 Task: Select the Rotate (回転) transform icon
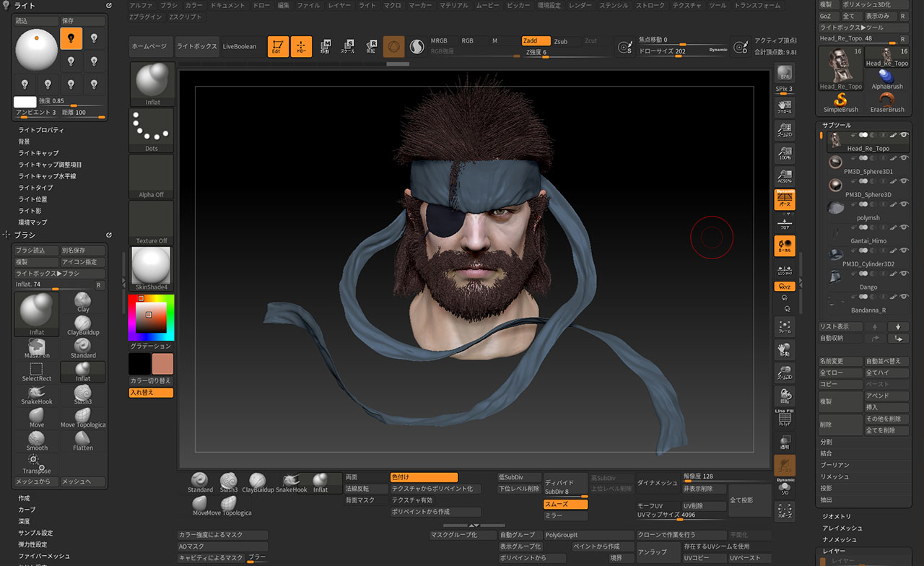point(371,47)
